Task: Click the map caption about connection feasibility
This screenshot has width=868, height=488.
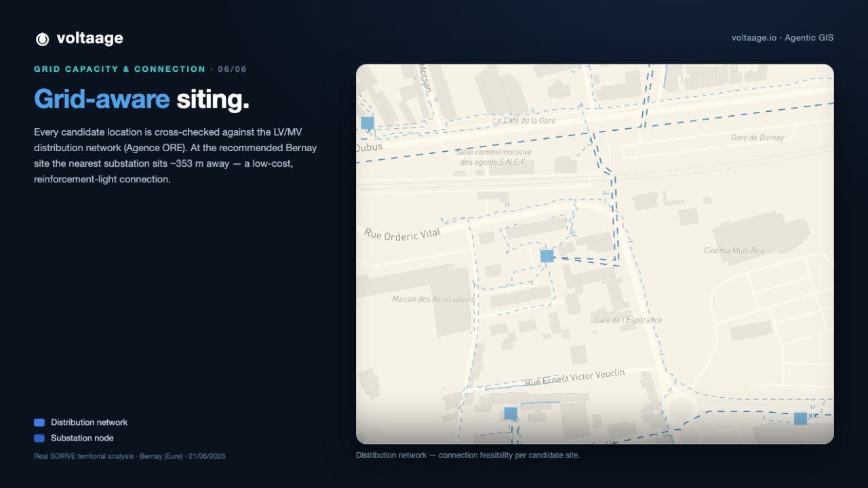Action: (x=468, y=455)
